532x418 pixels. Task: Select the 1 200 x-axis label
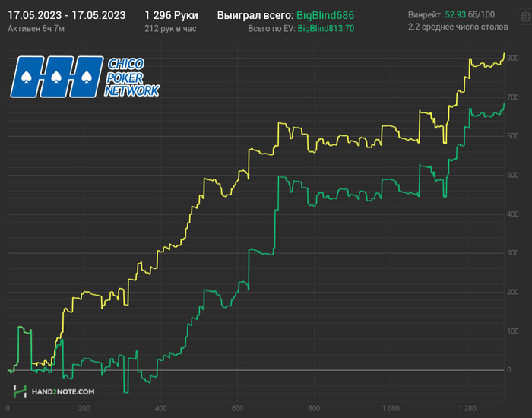click(467, 409)
